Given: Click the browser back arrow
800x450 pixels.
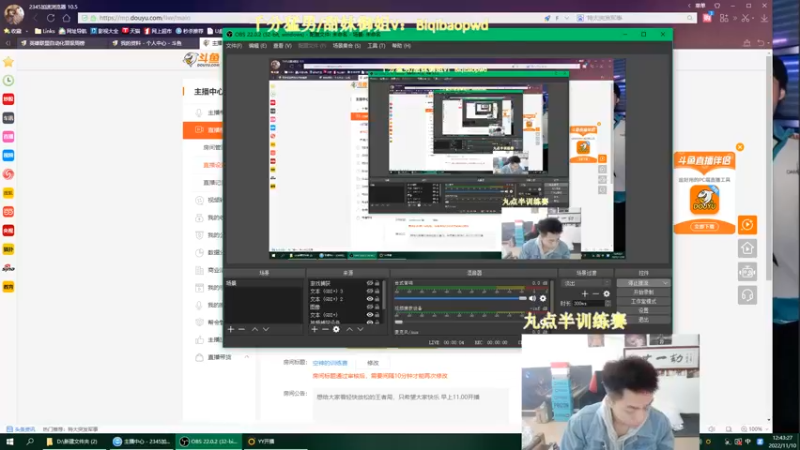Looking at the screenshot, I should (35, 18).
